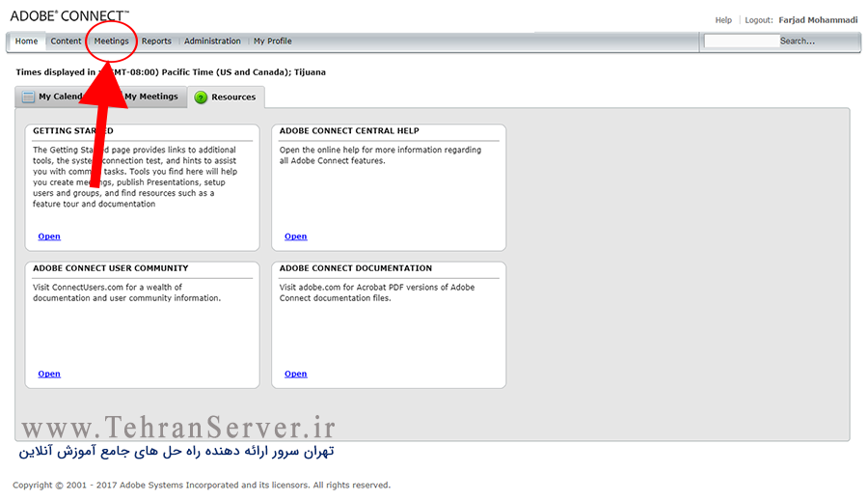868x500 pixels.
Task: Select Reports in the navigation bar
Action: pyautogui.click(x=156, y=42)
